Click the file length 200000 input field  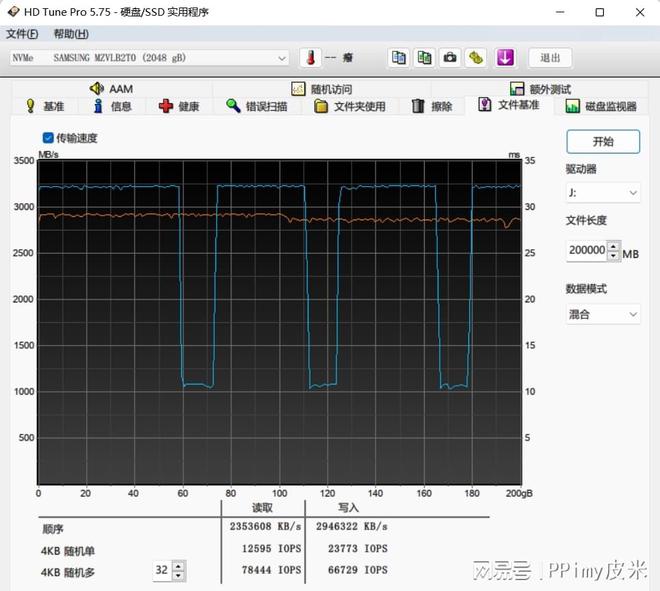pos(587,250)
